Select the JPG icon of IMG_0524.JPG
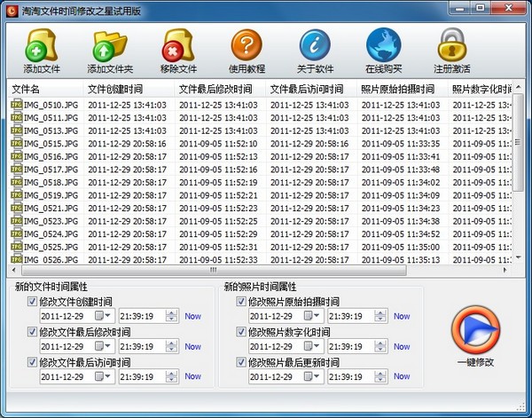 click(17, 233)
